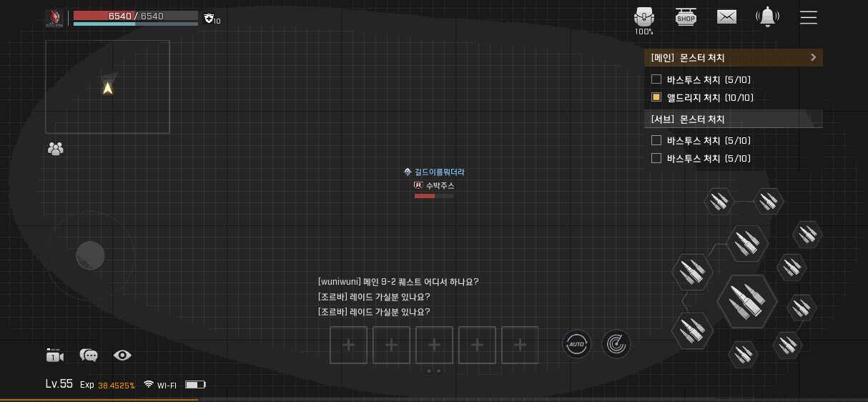Click the 6540 / 6540 health bar
This screenshot has width=868, height=402.
coord(136,16)
